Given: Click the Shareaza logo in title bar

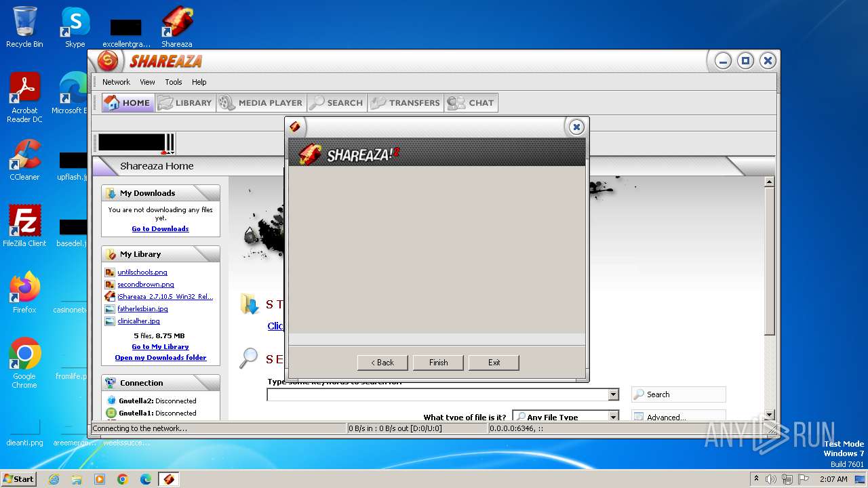Looking at the screenshot, I should 108,61.
